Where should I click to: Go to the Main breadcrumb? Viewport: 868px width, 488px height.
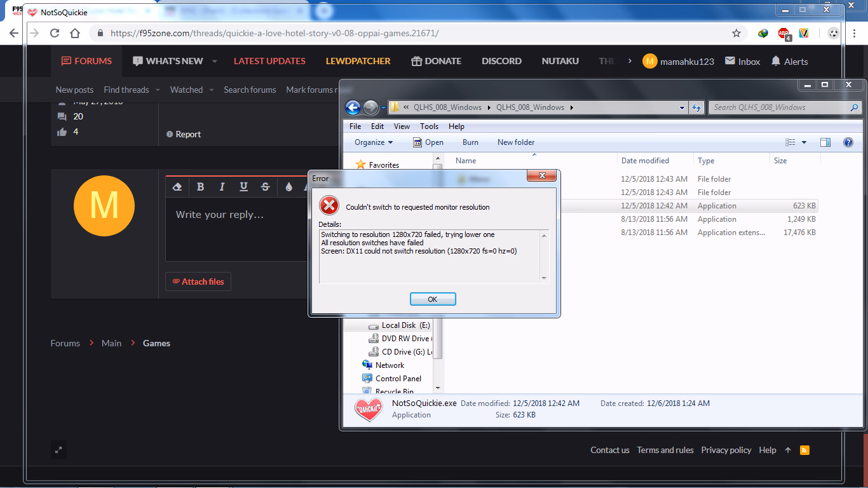click(x=111, y=343)
